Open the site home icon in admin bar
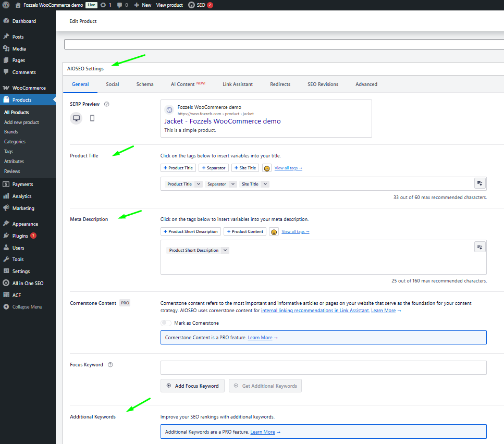This screenshot has height=444, width=504. point(18,5)
